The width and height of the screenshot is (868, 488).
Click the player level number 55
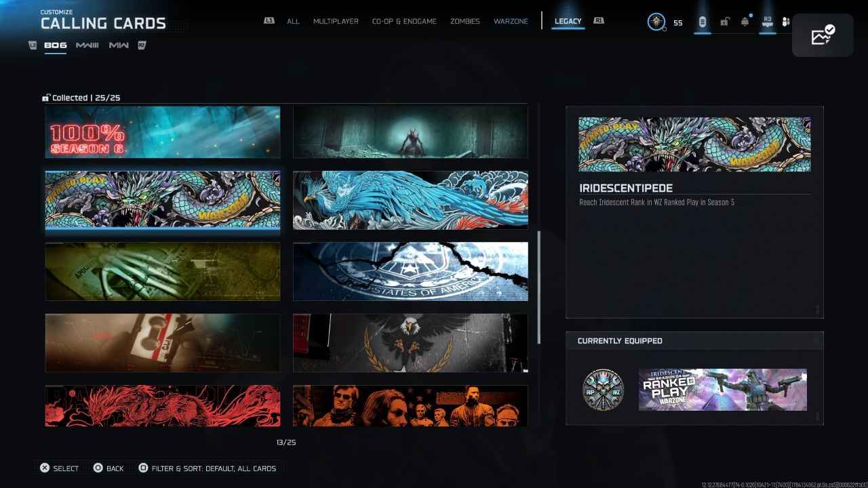pyautogui.click(x=678, y=23)
